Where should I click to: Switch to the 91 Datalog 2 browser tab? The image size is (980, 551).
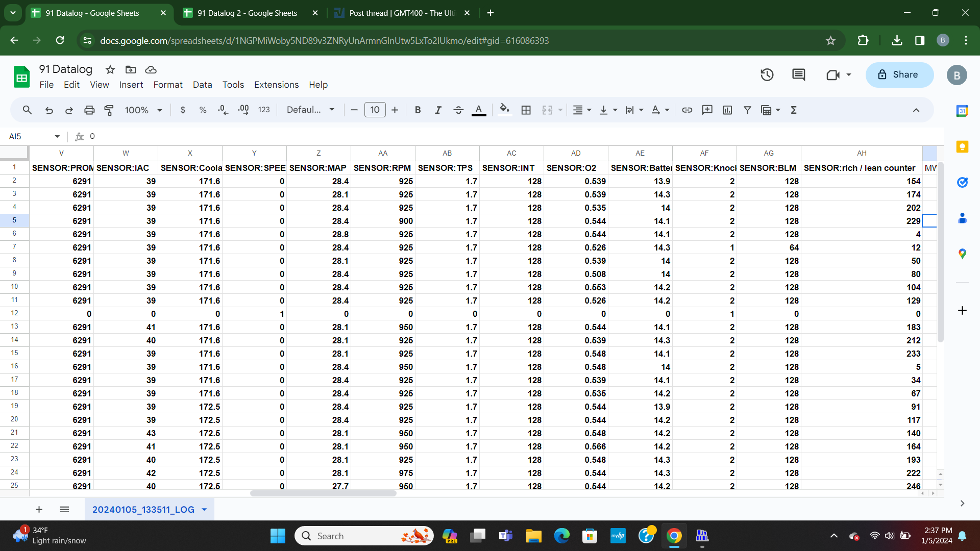[x=248, y=13]
